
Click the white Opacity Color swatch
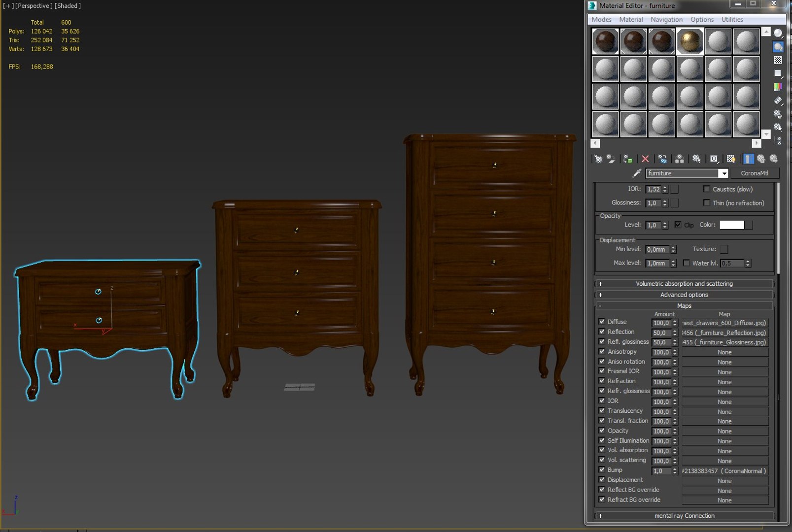click(x=732, y=225)
